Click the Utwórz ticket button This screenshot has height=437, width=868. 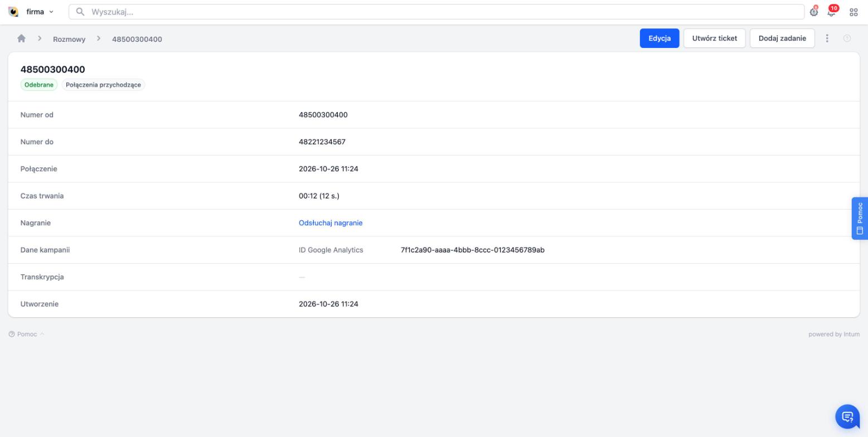(715, 38)
